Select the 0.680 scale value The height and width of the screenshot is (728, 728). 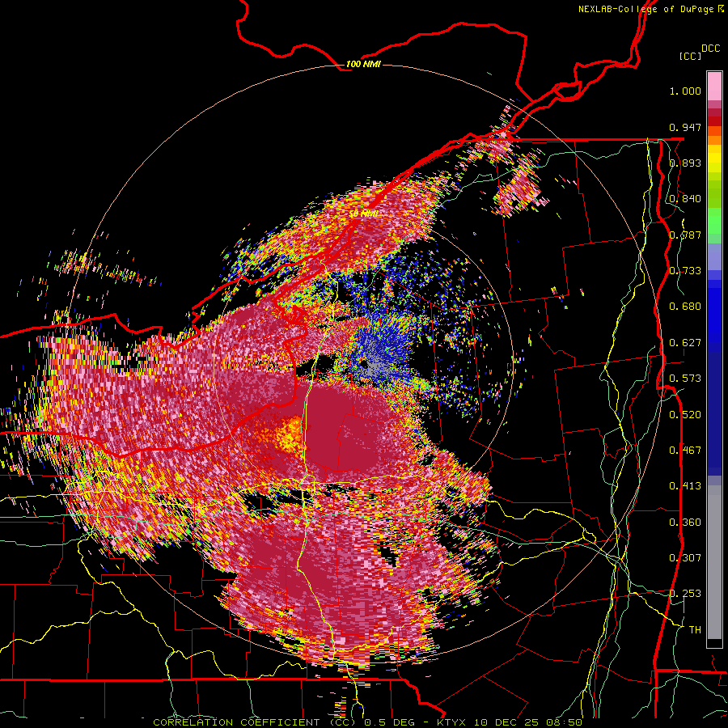pyautogui.click(x=685, y=307)
